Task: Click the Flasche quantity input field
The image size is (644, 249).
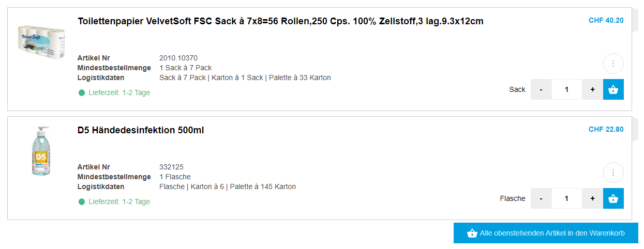Action: point(566,198)
